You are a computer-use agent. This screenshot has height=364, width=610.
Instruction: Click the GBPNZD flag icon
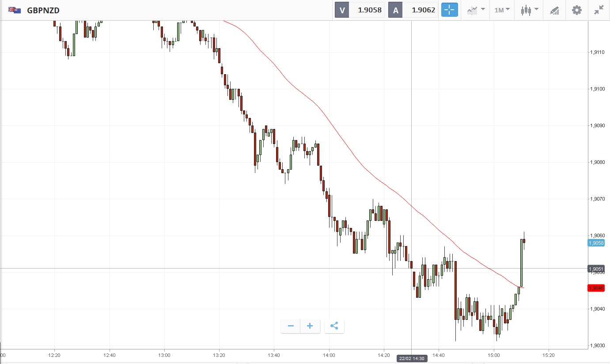pyautogui.click(x=15, y=10)
